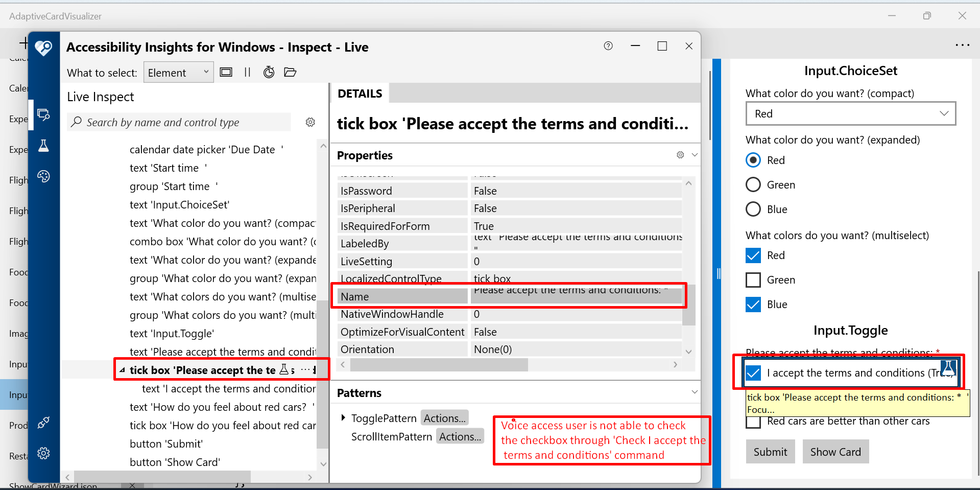Open help via the question mark icon
Screen dimensions: 980x490
click(x=608, y=46)
